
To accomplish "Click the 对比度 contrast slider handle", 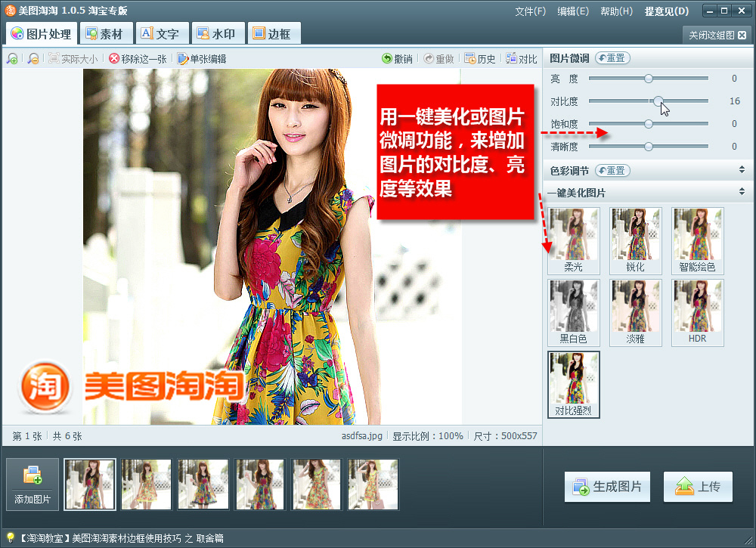I will pyautogui.click(x=658, y=101).
